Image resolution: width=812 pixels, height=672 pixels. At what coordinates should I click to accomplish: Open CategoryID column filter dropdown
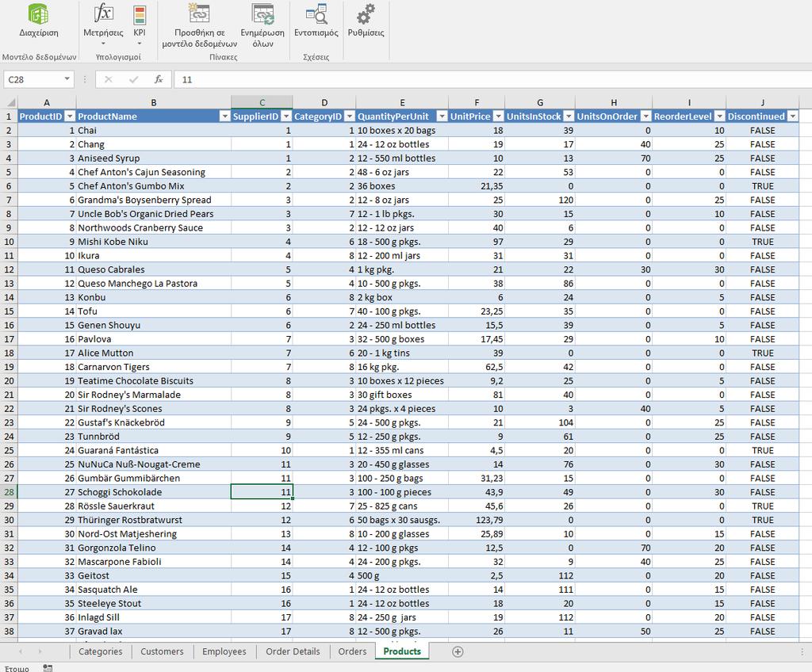tap(350, 116)
